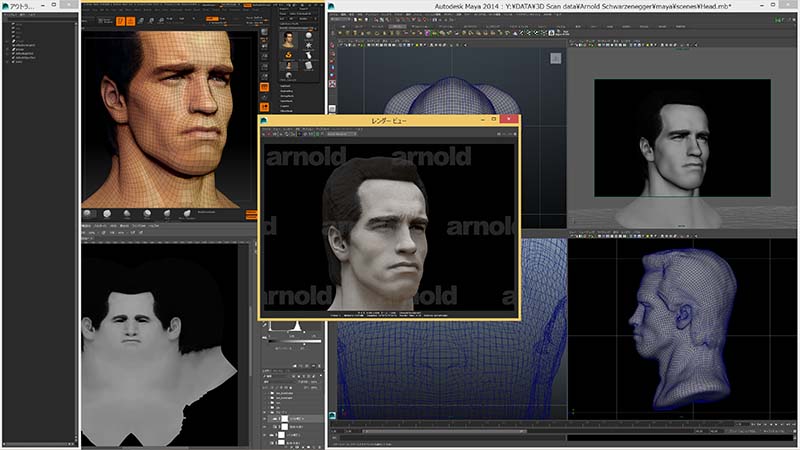Image resolution: width=800 pixels, height=450 pixels.
Task: Click the upper orange button on ZBrush right shelf
Action: click(264, 87)
